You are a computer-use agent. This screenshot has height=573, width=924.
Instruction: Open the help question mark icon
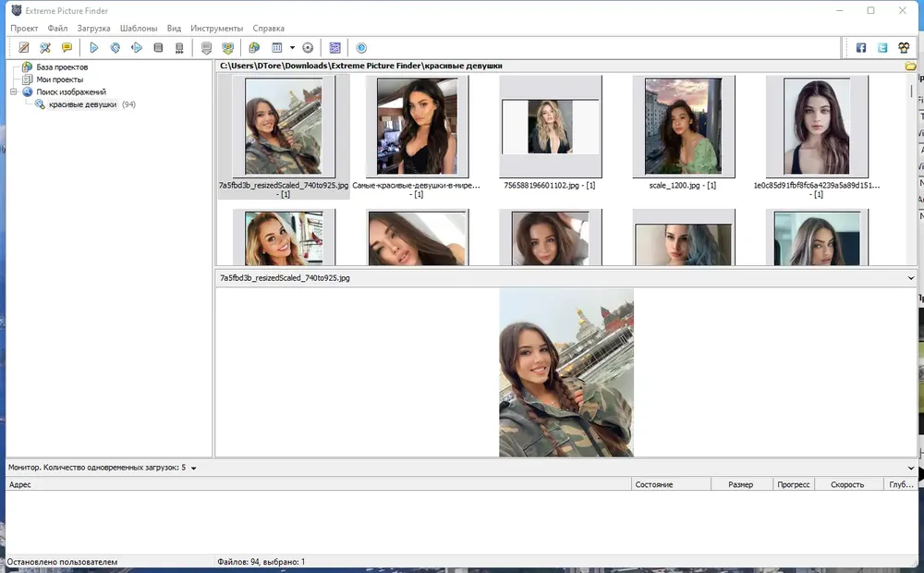pyautogui.click(x=361, y=48)
